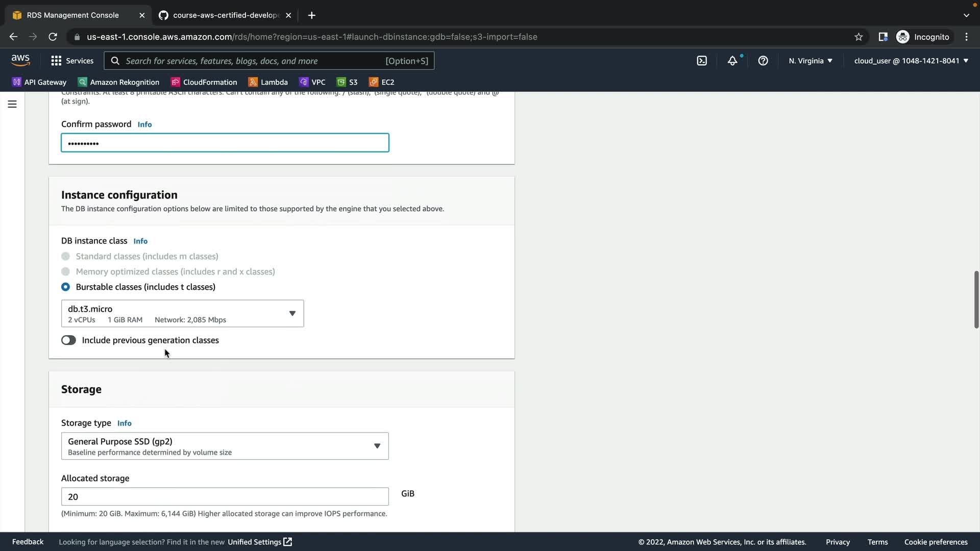The height and width of the screenshot is (551, 980).
Task: Open the Services grid menu
Action: [72, 61]
